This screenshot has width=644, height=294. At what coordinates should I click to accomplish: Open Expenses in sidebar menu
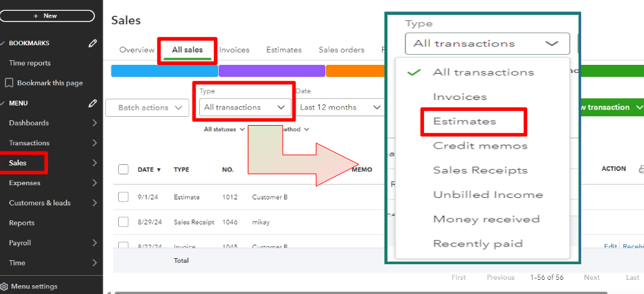pyautogui.click(x=25, y=182)
